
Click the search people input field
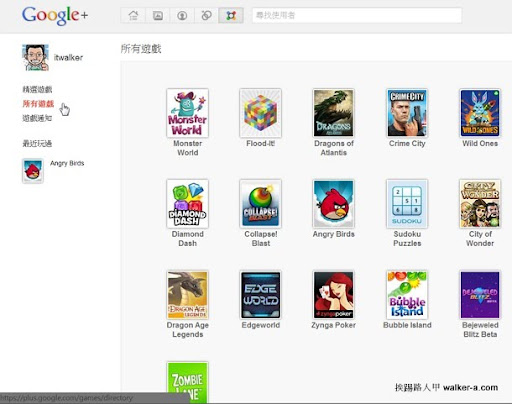click(357, 15)
